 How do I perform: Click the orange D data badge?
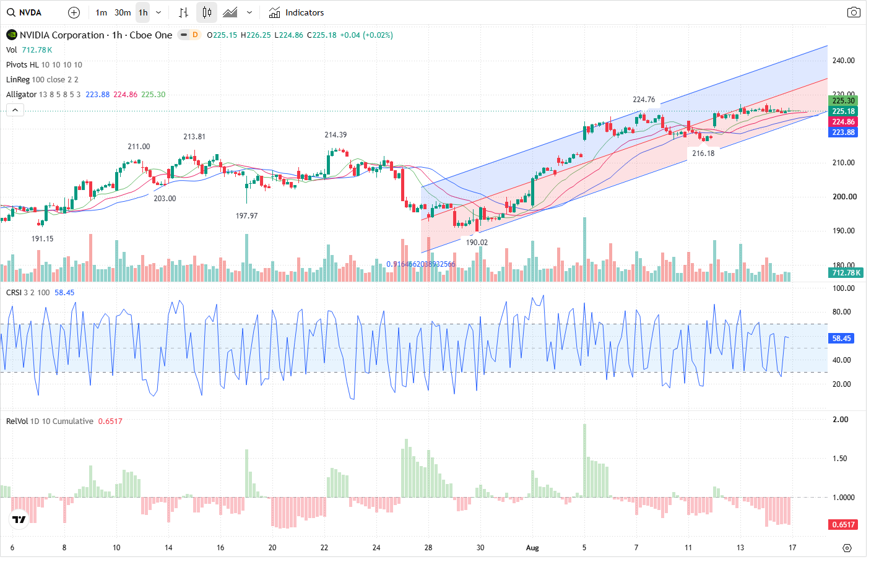point(195,35)
